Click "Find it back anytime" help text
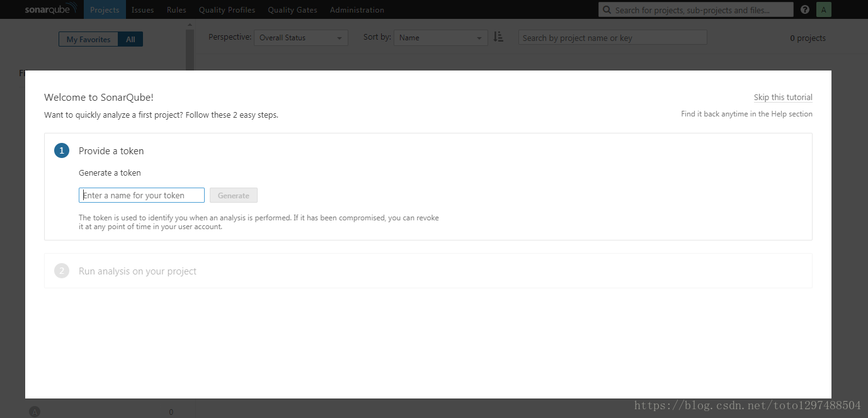The width and height of the screenshot is (868, 418). pyautogui.click(x=746, y=114)
